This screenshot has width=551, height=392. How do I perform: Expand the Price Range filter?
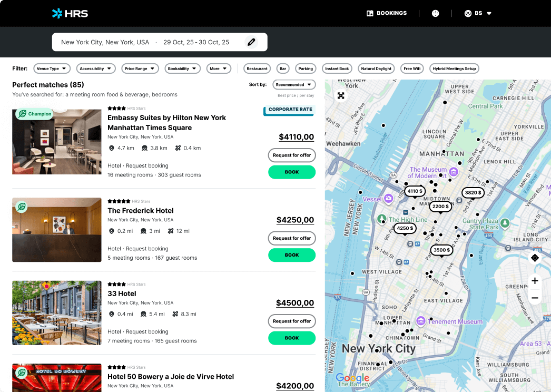(x=140, y=68)
